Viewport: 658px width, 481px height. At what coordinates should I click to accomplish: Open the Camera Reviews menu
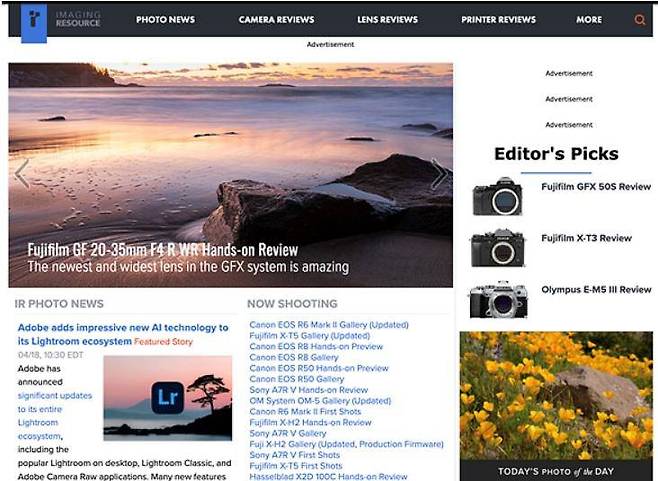(x=276, y=20)
